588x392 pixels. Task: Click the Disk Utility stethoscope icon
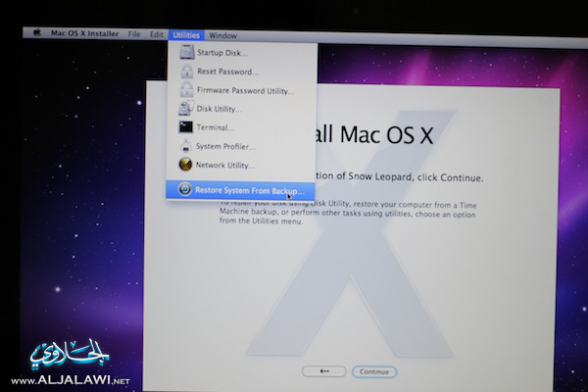186,109
